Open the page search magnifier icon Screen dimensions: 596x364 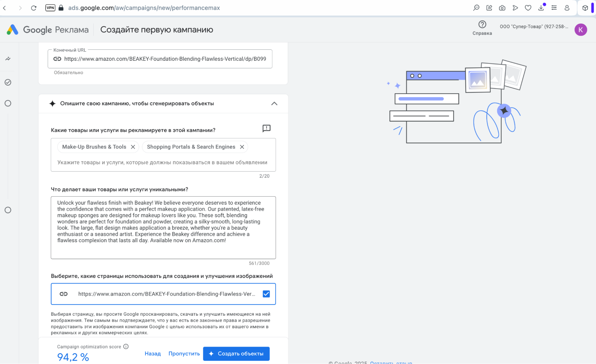pyautogui.click(x=476, y=8)
